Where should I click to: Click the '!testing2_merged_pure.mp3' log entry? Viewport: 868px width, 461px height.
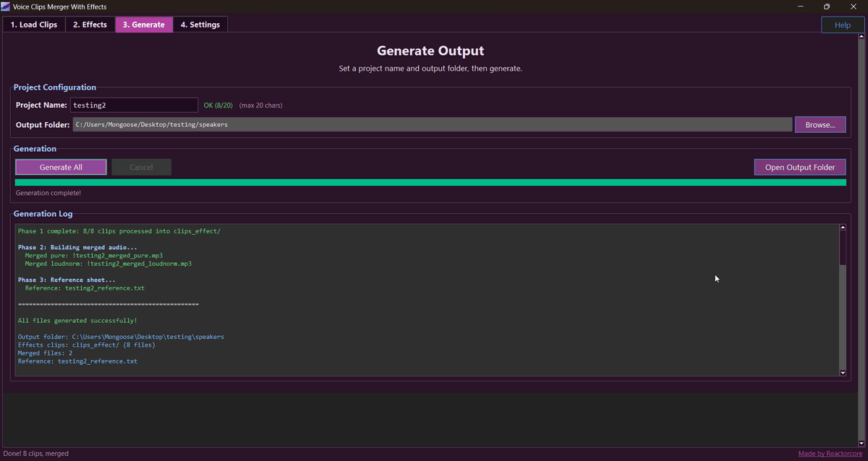(x=117, y=256)
